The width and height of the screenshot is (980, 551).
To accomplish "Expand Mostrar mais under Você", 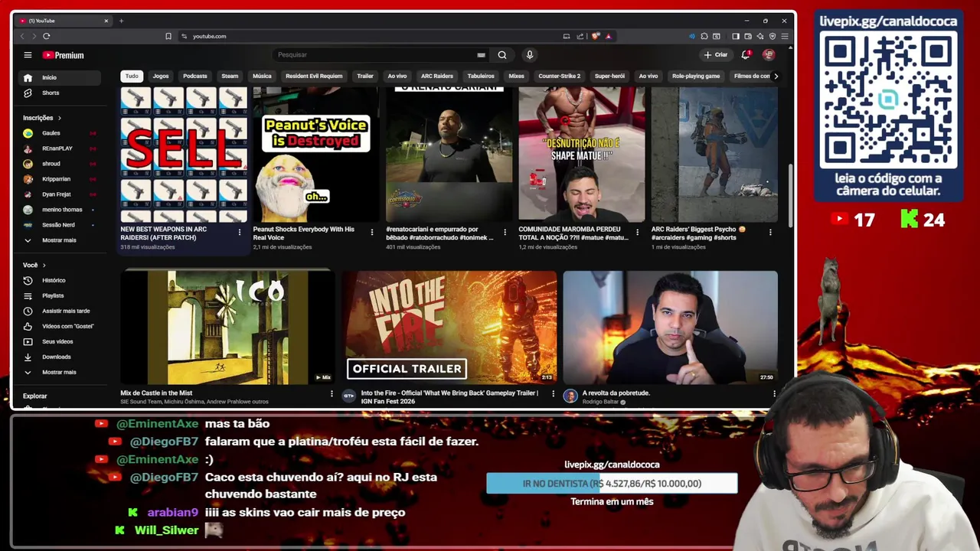I will [x=60, y=372].
